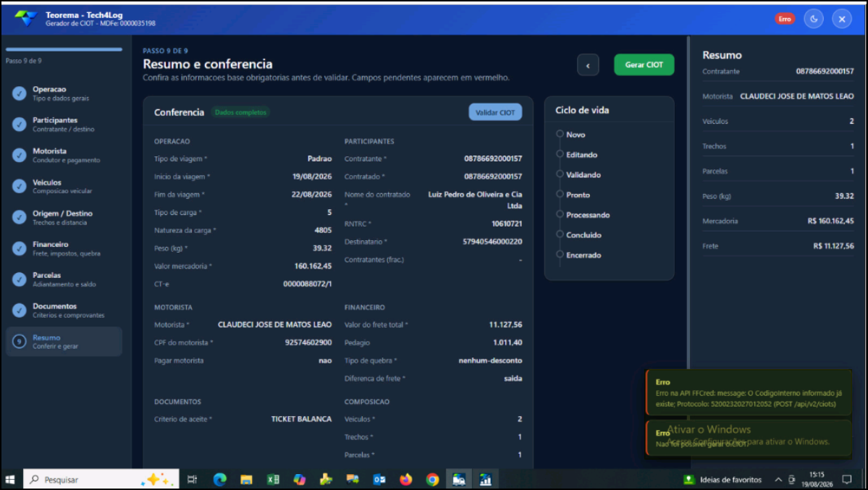Click the Windows Start button
This screenshot has width=868, height=490.
tap(10, 479)
